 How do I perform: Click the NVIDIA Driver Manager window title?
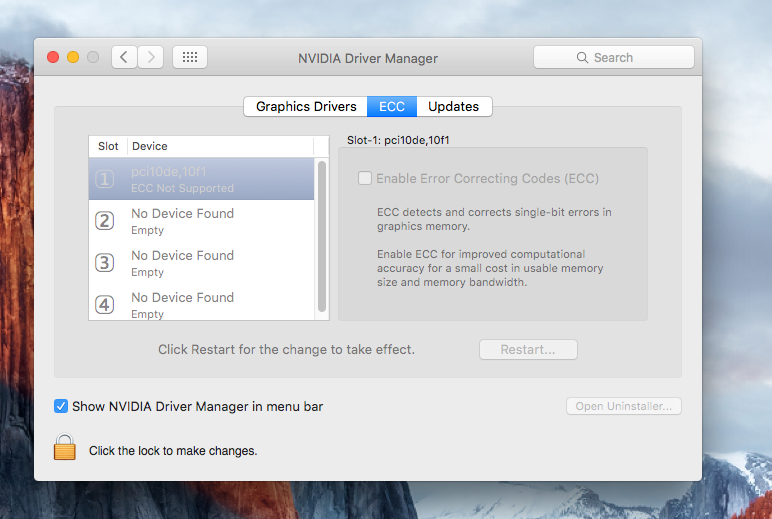pyautogui.click(x=368, y=58)
